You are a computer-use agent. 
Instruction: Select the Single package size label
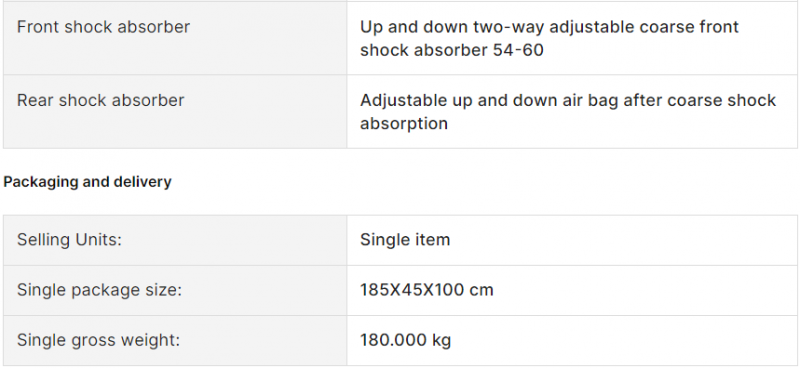click(x=99, y=290)
